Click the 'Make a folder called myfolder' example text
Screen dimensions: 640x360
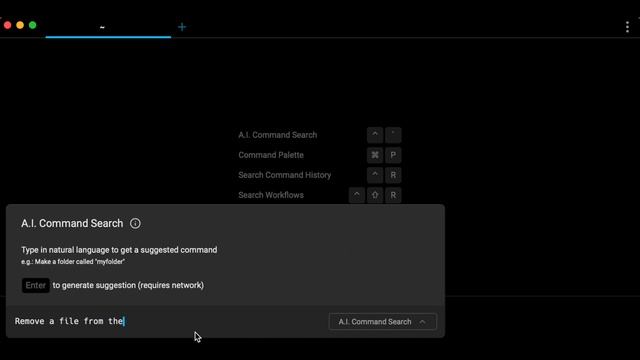73,262
